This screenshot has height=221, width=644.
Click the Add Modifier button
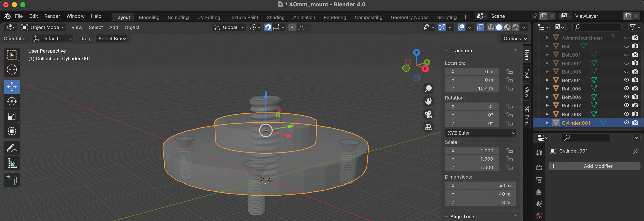click(594, 166)
